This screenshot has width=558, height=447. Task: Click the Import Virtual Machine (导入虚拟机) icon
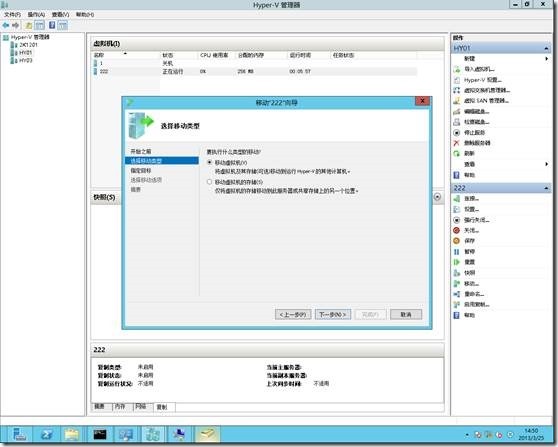click(x=457, y=69)
